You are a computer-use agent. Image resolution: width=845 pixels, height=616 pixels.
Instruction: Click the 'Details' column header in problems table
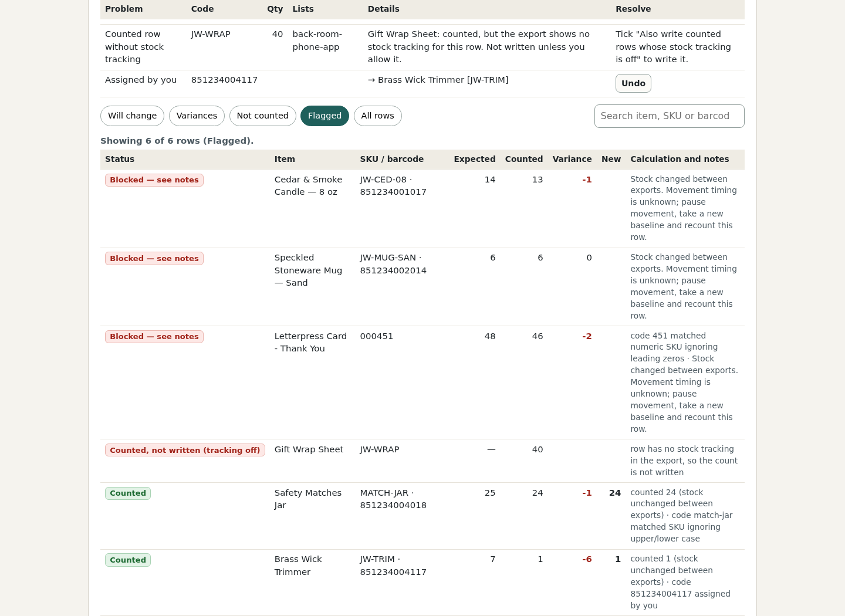[x=383, y=9]
